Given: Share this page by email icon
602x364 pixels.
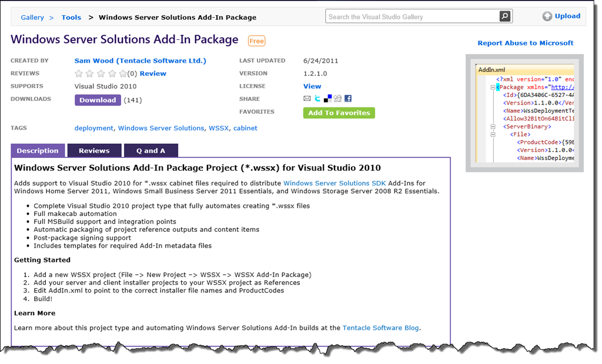Looking at the screenshot, I should pyautogui.click(x=307, y=99).
